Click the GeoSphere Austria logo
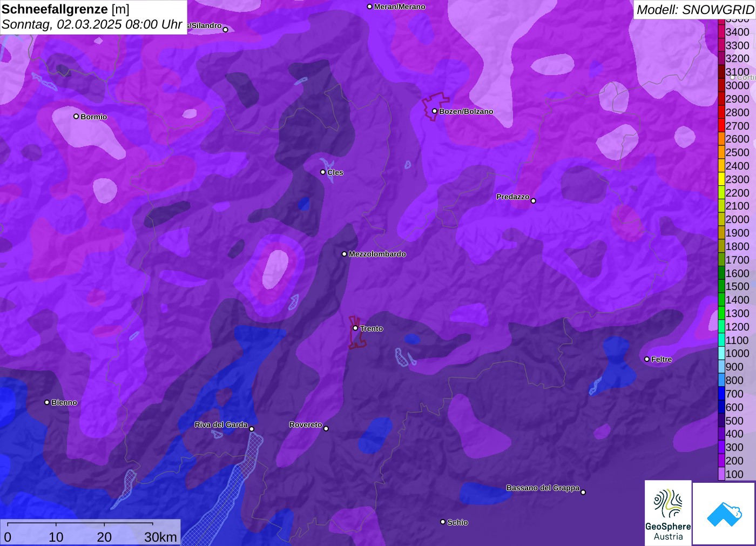This screenshot has height=546, width=756. [x=668, y=513]
